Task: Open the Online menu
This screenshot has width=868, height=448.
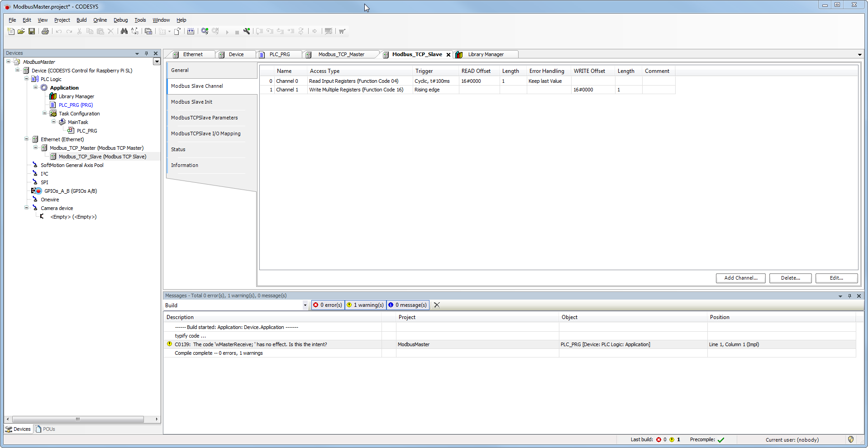Action: (x=100, y=20)
